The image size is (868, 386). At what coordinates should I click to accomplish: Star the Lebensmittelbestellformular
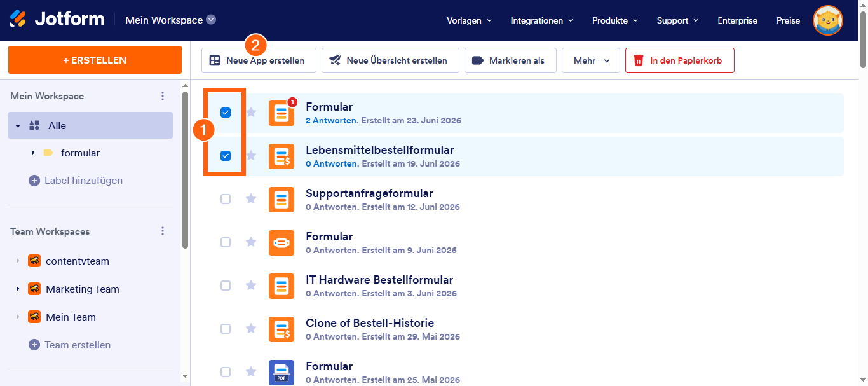pyautogui.click(x=251, y=156)
